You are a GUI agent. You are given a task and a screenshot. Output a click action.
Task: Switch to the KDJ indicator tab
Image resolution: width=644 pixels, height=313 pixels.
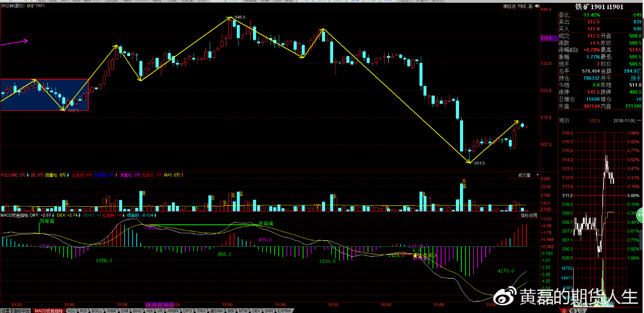(71, 311)
